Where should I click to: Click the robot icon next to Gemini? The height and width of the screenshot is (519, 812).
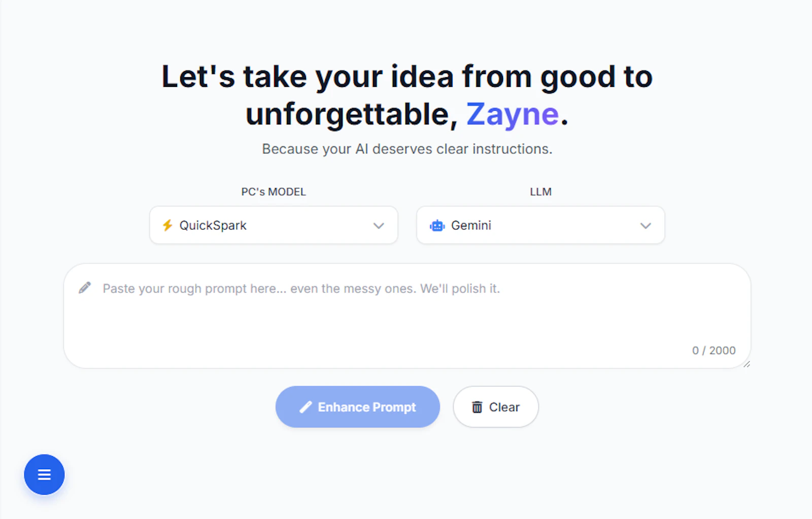coord(437,225)
